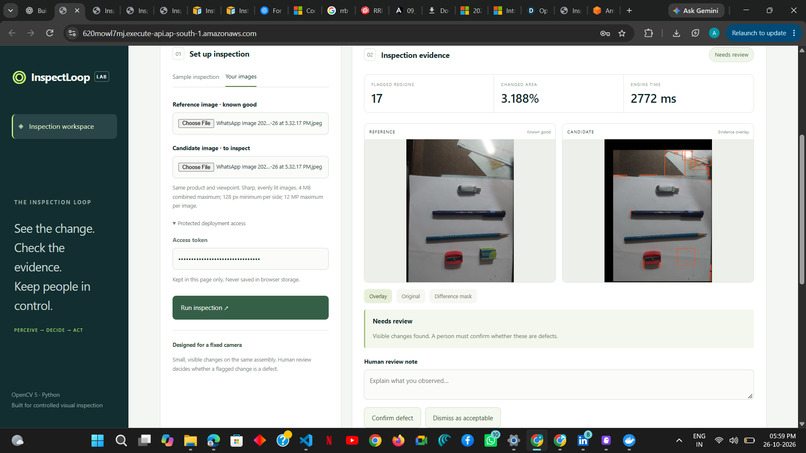The height and width of the screenshot is (453, 806).
Task: Show the Overlay view
Action: (x=378, y=296)
